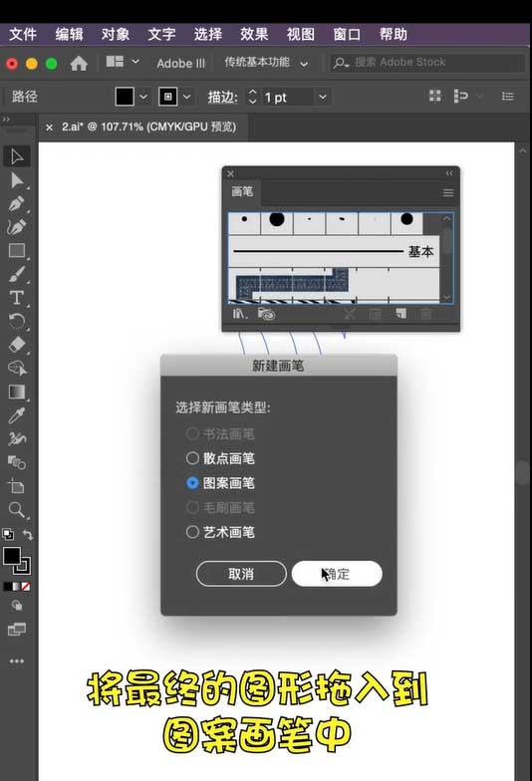Select the Type tool
532x781 pixels.
(17, 297)
